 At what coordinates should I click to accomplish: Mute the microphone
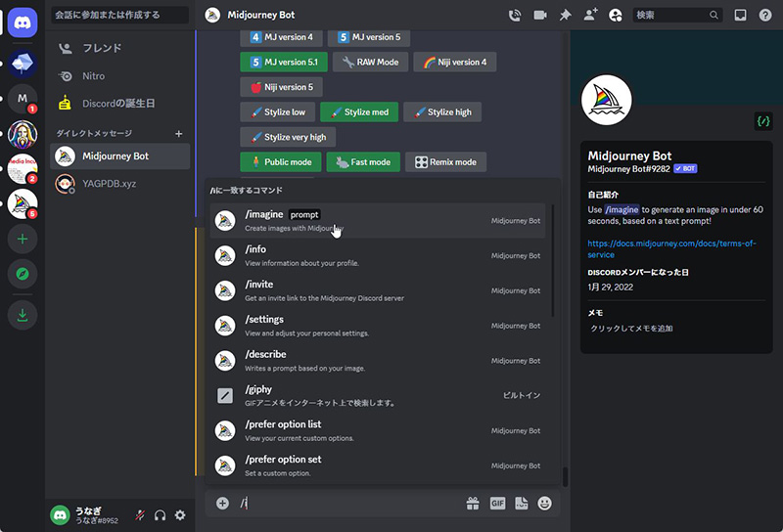[140, 515]
